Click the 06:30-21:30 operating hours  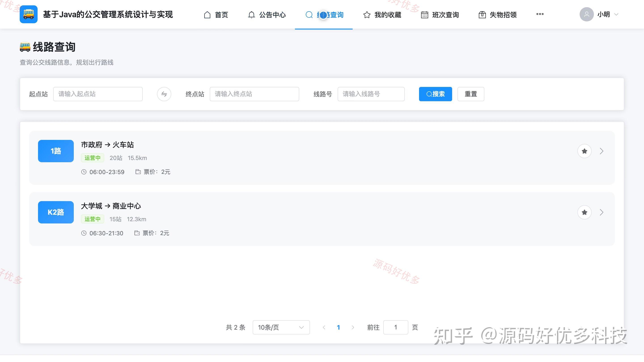(x=102, y=233)
